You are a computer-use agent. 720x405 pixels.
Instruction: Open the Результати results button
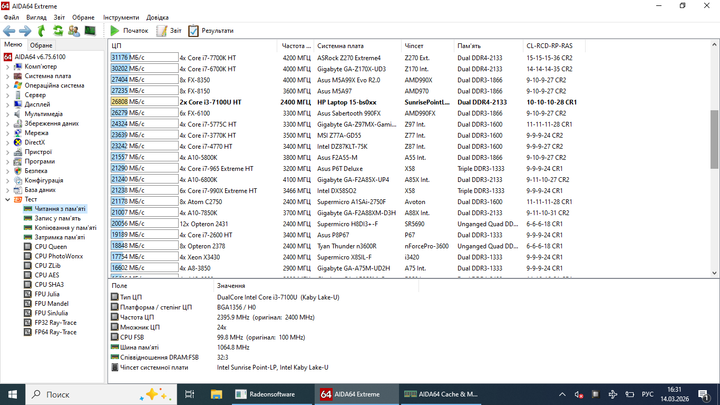pyautogui.click(x=211, y=31)
